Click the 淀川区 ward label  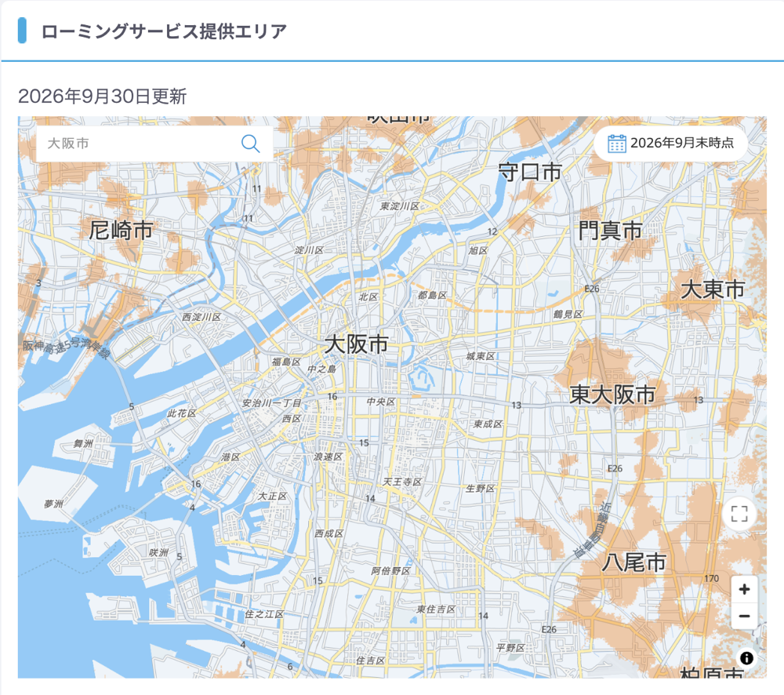click(x=309, y=249)
